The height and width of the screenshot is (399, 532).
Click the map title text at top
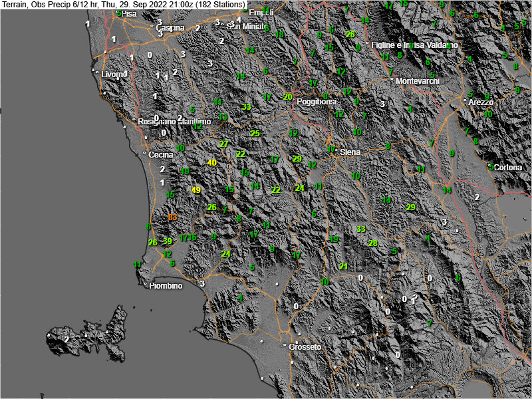pos(124,5)
